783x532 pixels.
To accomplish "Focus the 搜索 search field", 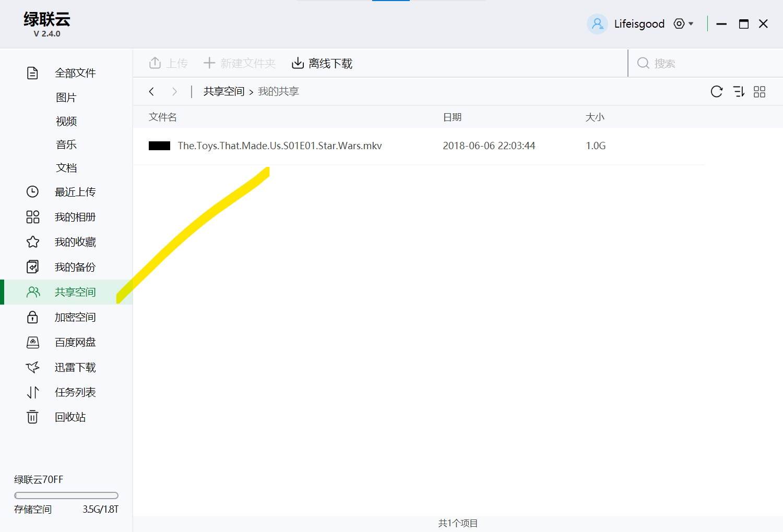I will (x=705, y=63).
